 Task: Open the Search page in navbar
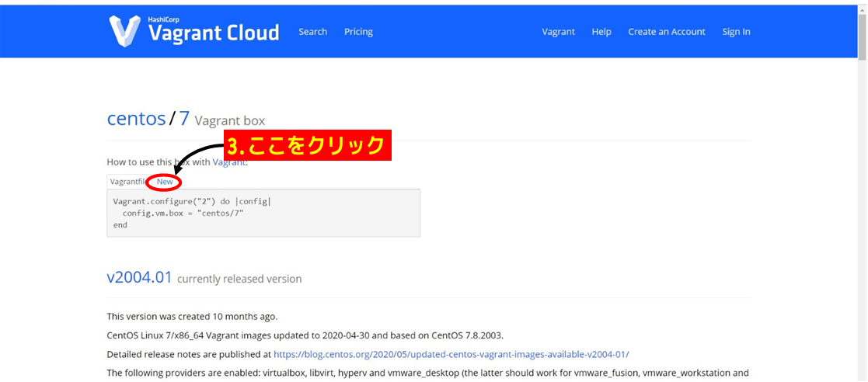point(312,32)
